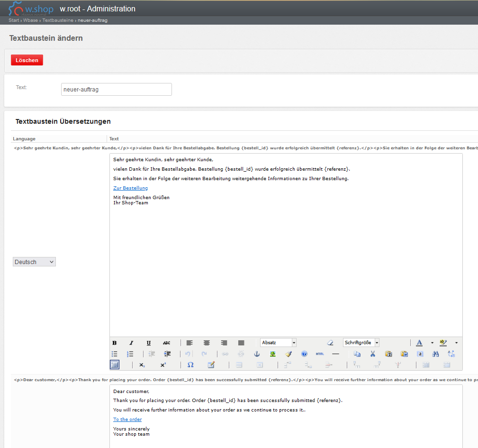Image resolution: width=478 pixels, height=448 pixels.
Task: Copy the selection with the copy icon
Action: coord(357,354)
